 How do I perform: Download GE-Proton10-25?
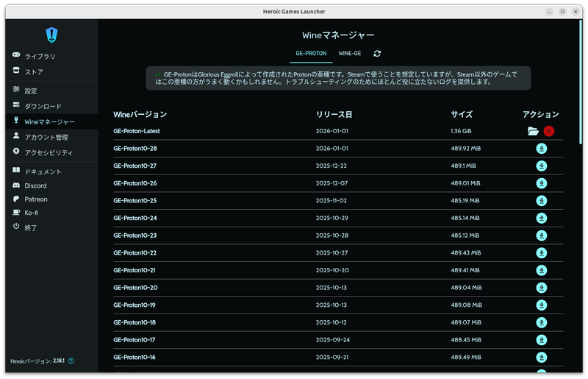(541, 201)
